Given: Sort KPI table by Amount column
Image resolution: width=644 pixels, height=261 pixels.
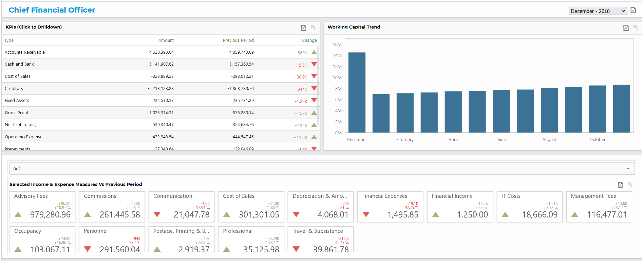Looking at the screenshot, I should click(166, 40).
